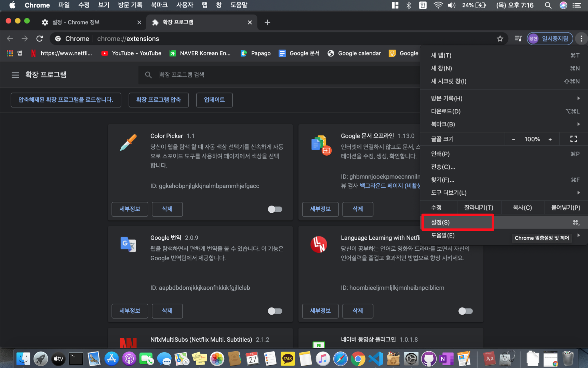
Task: Open 세부정보 for Color Picker
Action: [130, 209]
